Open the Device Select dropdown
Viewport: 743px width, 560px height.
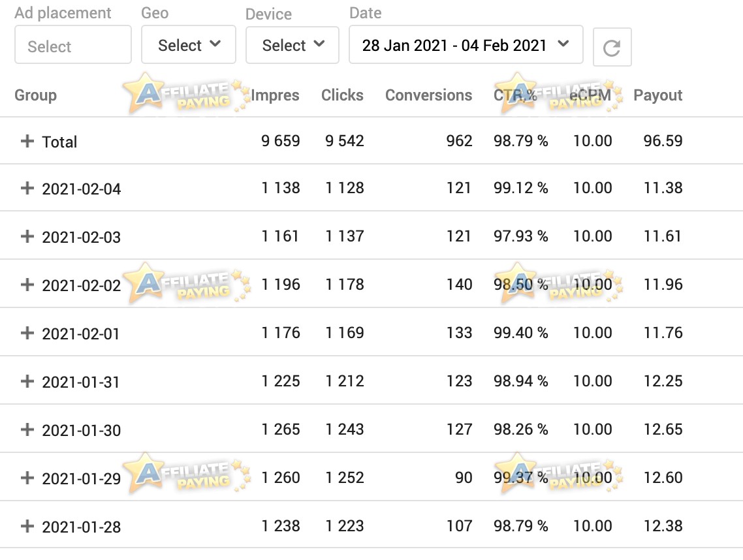292,46
